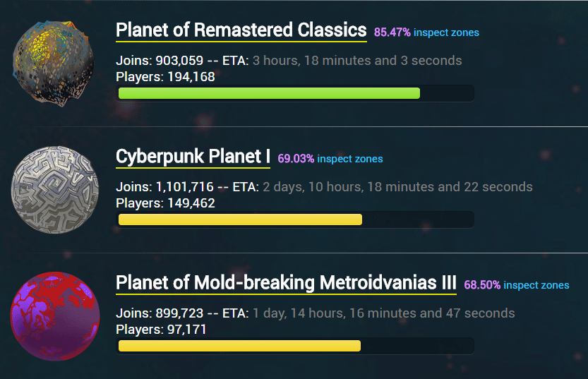This screenshot has height=379, width=588.
Task: Click the 85.47% completion percentage
Action: click(x=392, y=32)
